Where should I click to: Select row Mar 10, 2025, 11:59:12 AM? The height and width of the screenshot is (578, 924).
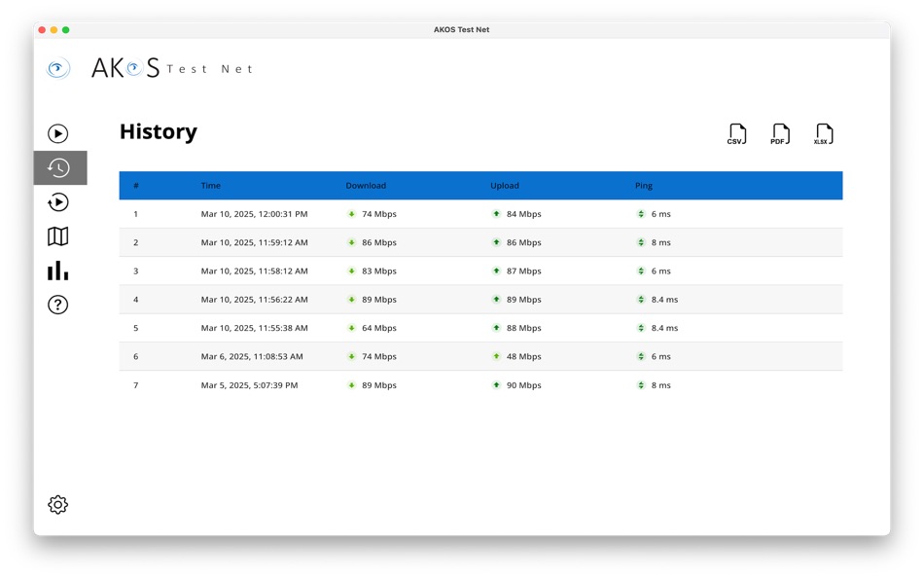[480, 242]
